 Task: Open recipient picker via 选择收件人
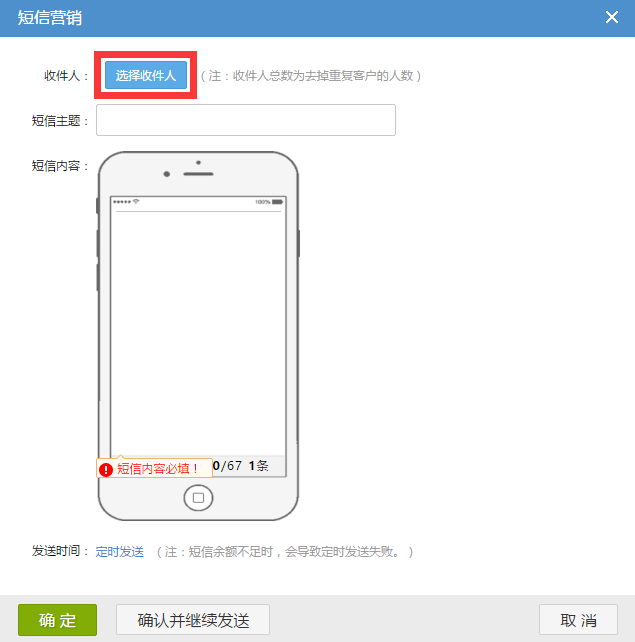point(146,75)
